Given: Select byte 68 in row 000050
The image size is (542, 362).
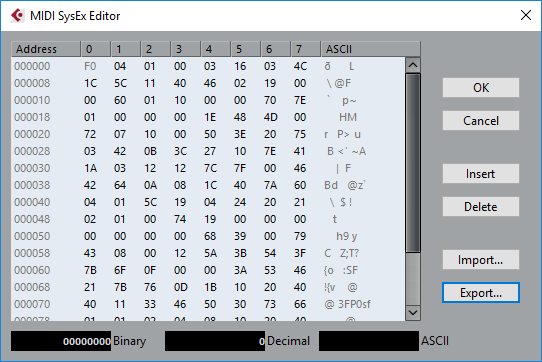Looking at the screenshot, I should pyautogui.click(x=210, y=236).
